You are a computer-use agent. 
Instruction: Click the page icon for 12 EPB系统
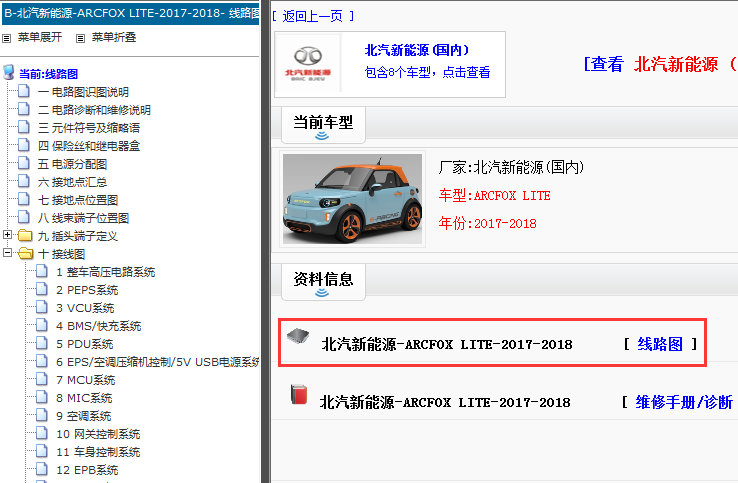[42, 469]
